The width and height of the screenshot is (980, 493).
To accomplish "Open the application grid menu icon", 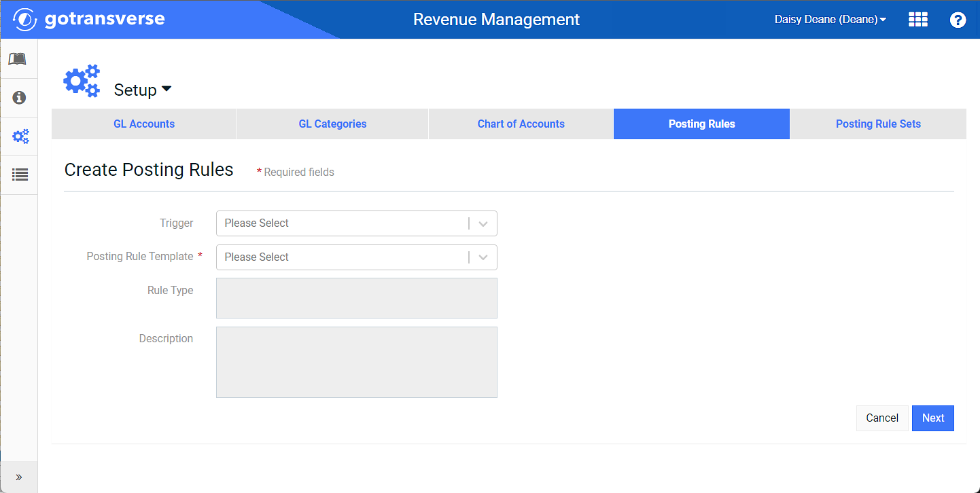I will click(918, 20).
